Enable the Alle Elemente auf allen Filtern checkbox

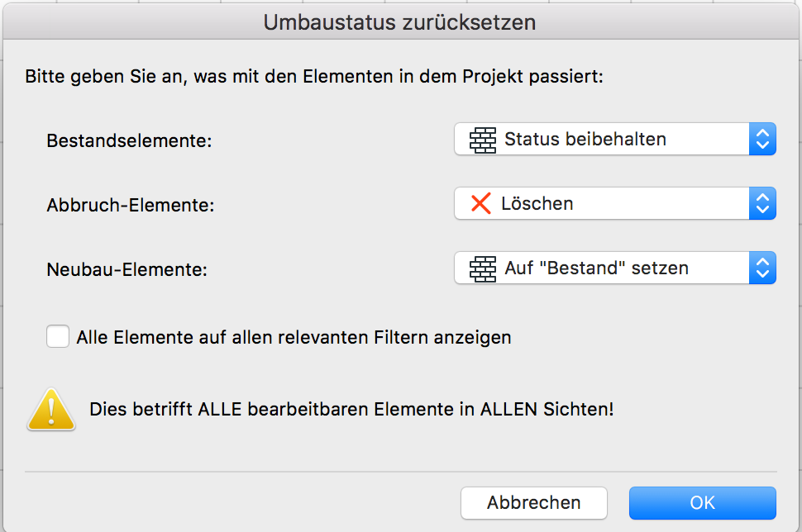[58, 337]
